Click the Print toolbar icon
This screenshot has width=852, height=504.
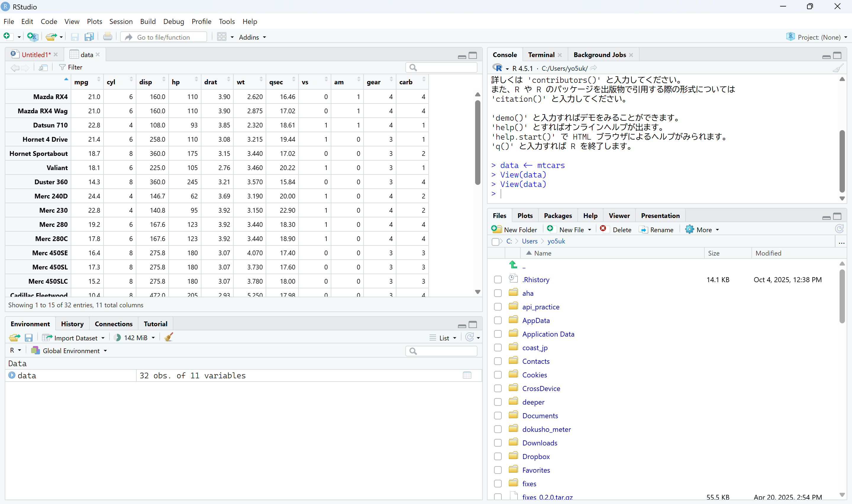108,37
